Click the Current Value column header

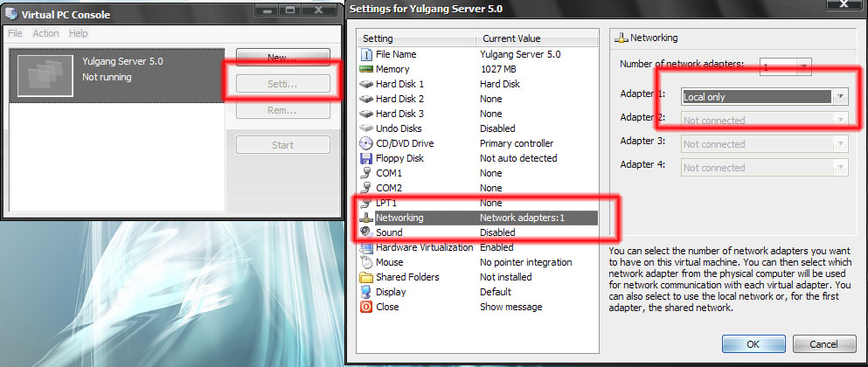537,38
